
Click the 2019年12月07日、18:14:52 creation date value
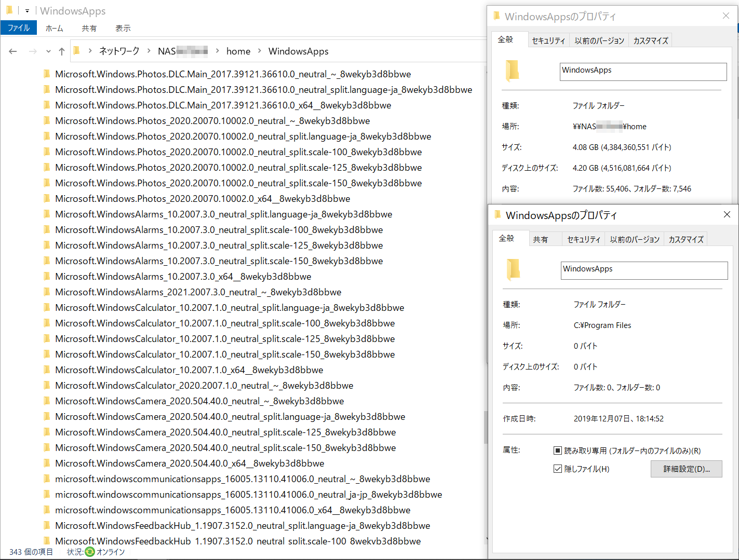pyautogui.click(x=619, y=419)
